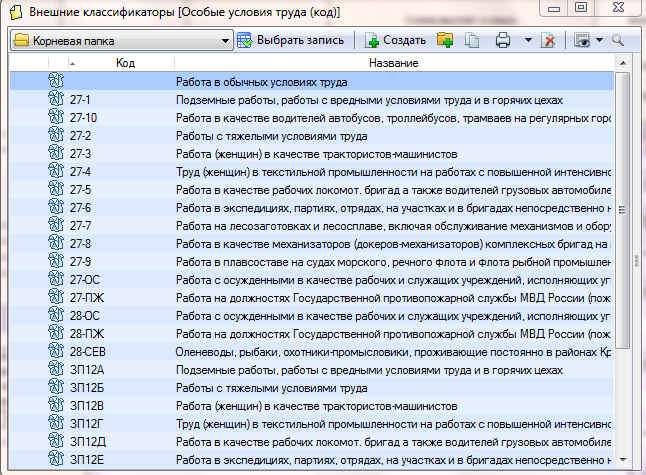Select the row with code 27-10
This screenshot has height=475, width=646.
coord(312,118)
